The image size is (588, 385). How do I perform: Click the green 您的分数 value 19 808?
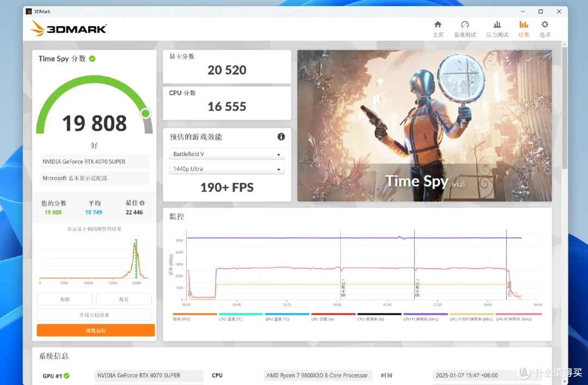click(53, 213)
